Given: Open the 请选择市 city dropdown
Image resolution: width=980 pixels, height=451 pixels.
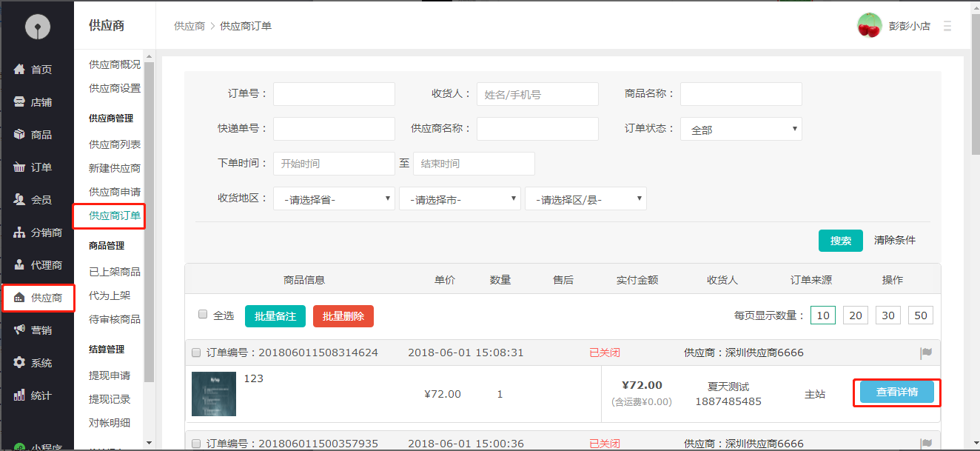Looking at the screenshot, I should tap(460, 199).
